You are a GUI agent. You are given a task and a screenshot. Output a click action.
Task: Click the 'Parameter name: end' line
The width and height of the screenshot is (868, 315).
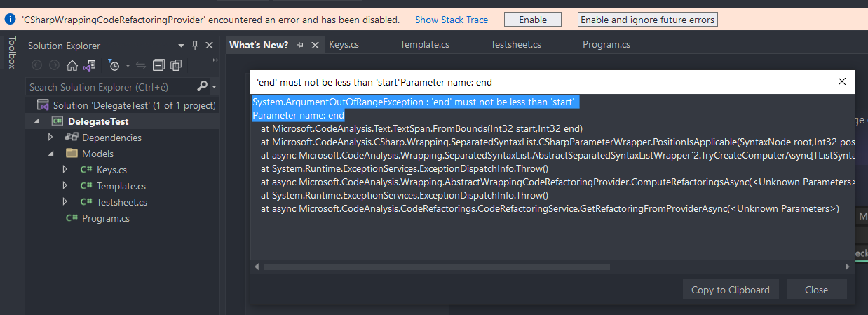point(299,115)
